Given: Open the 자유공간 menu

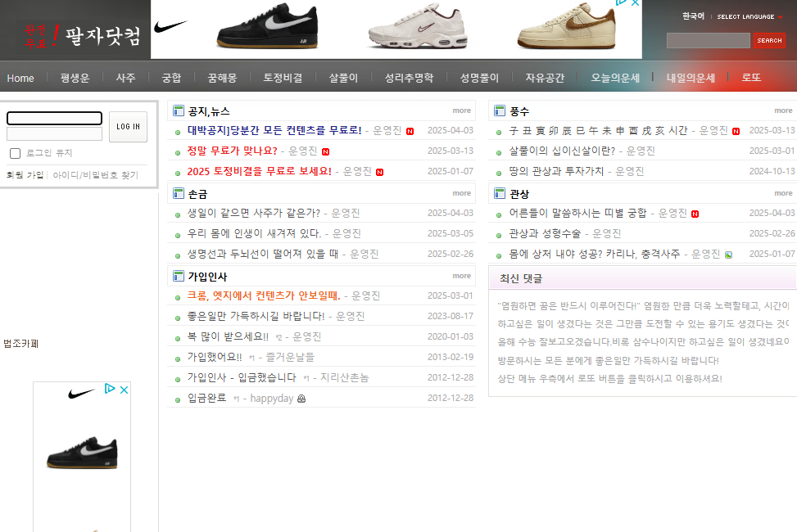Looking at the screenshot, I should click(545, 78).
